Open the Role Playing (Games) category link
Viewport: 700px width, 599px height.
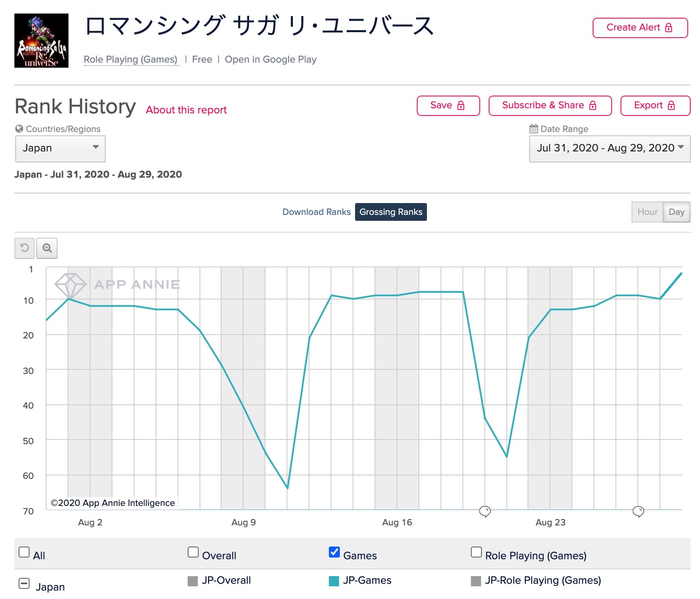pos(131,60)
